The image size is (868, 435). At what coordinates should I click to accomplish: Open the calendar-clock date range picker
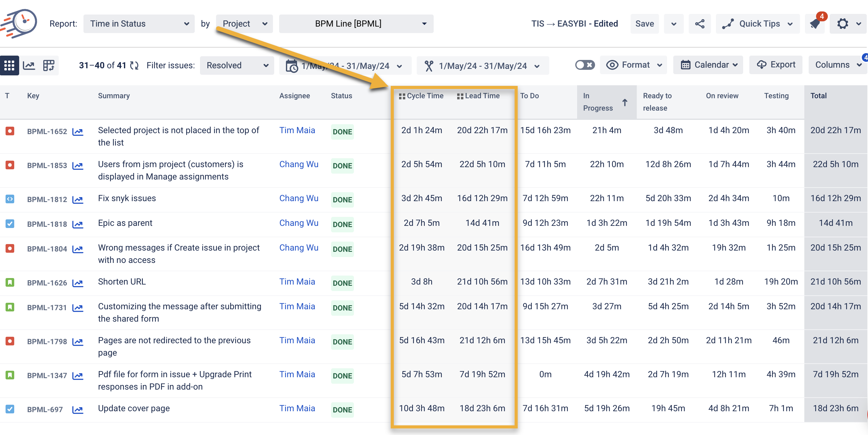point(345,66)
